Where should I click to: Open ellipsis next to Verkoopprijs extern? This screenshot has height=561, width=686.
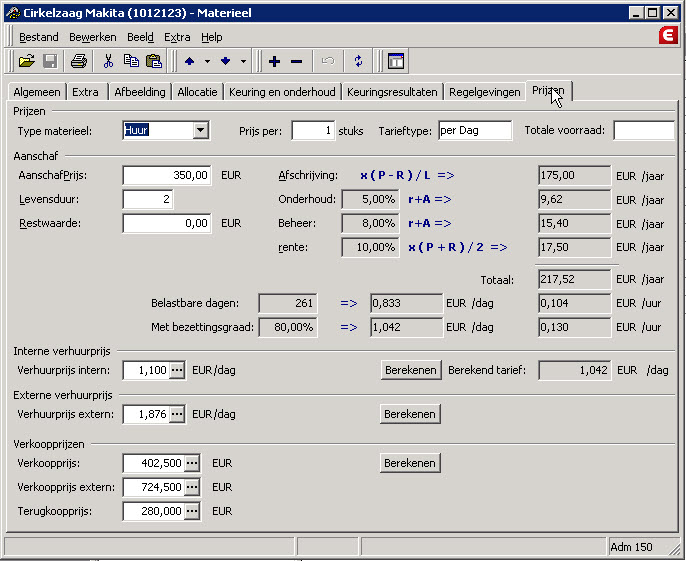tap(192, 487)
